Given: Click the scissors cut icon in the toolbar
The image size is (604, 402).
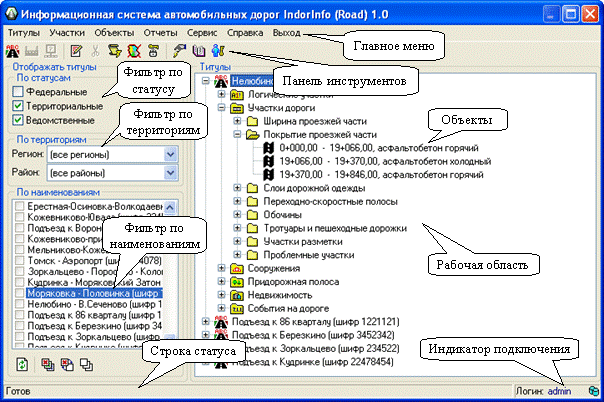Looking at the screenshot, I should coord(95,51).
